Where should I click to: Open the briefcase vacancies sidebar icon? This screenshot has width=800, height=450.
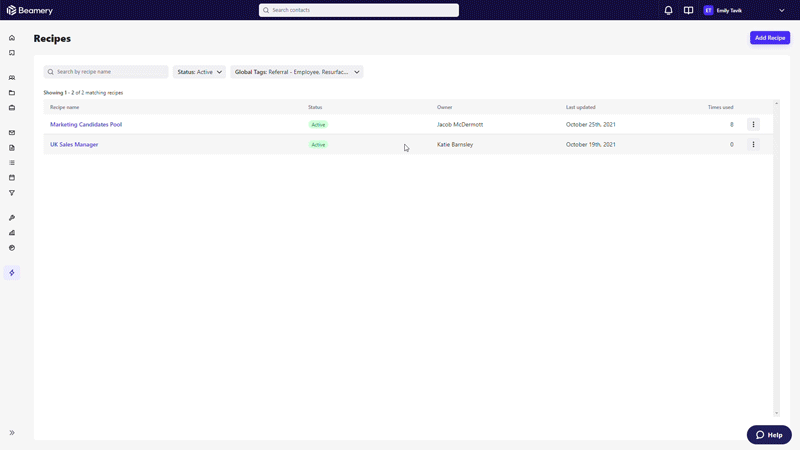[x=12, y=108]
